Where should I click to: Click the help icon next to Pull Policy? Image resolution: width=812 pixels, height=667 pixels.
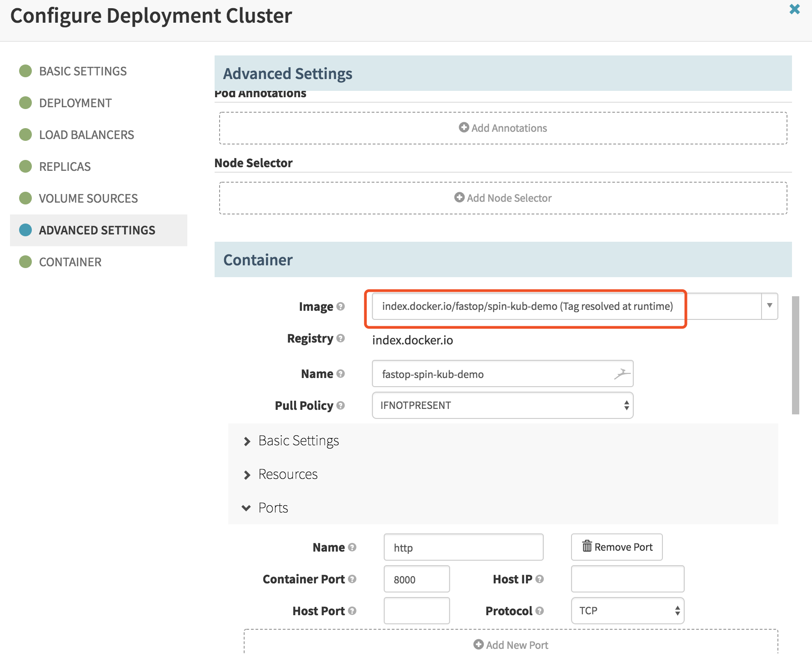coord(341,405)
